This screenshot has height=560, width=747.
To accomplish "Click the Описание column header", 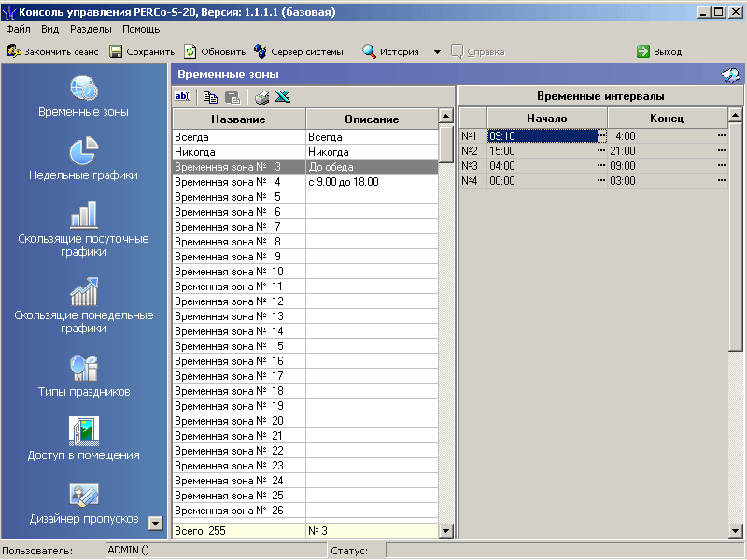I will [x=372, y=119].
